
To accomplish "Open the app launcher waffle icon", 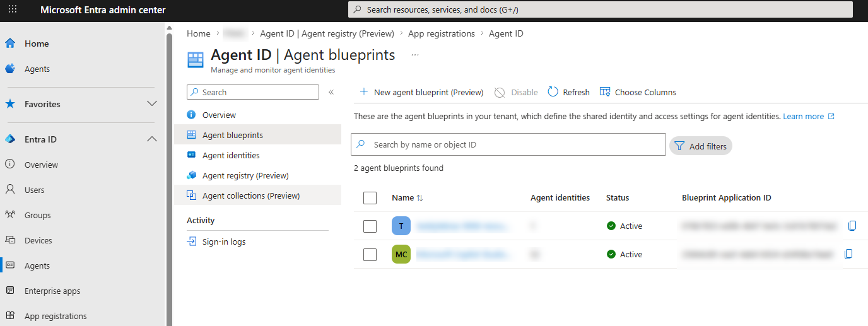I will [13, 10].
